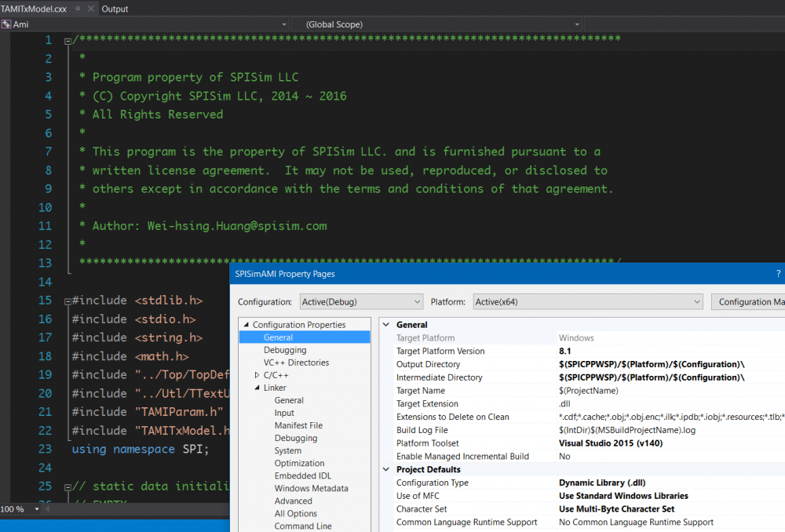The image size is (785, 532).
Task: Collapse the Linker tree node
Action: click(x=257, y=388)
